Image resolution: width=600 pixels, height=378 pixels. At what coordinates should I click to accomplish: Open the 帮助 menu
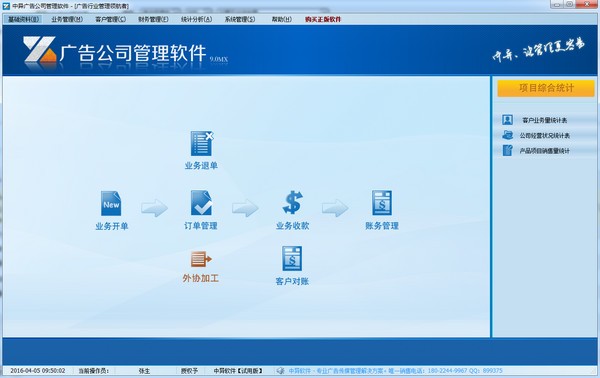pos(282,19)
